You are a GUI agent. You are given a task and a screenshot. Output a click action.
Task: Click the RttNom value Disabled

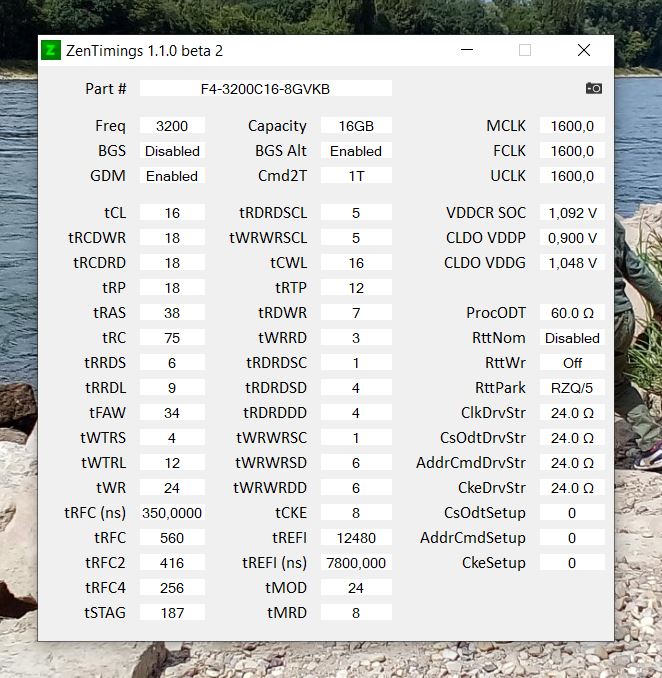coord(572,338)
